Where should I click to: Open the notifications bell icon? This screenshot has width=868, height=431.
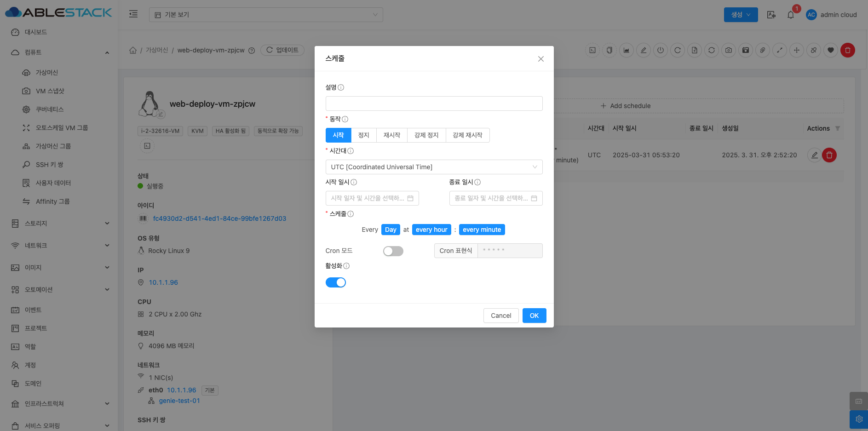(x=790, y=15)
